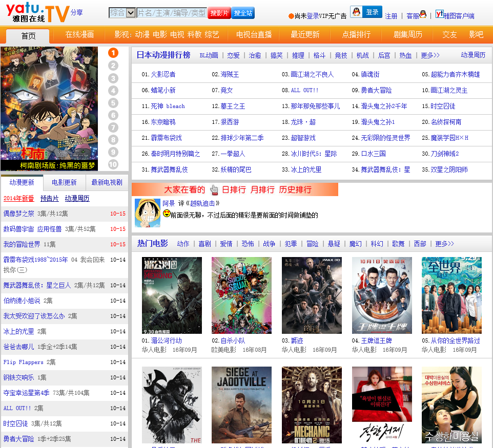Open 最近更新 navigation item
This screenshot has height=448, width=493.
(x=305, y=34)
